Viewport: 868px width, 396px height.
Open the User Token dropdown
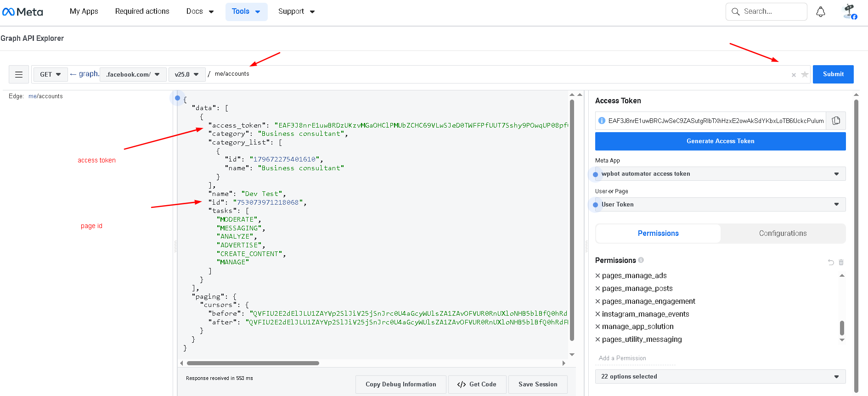tap(720, 205)
